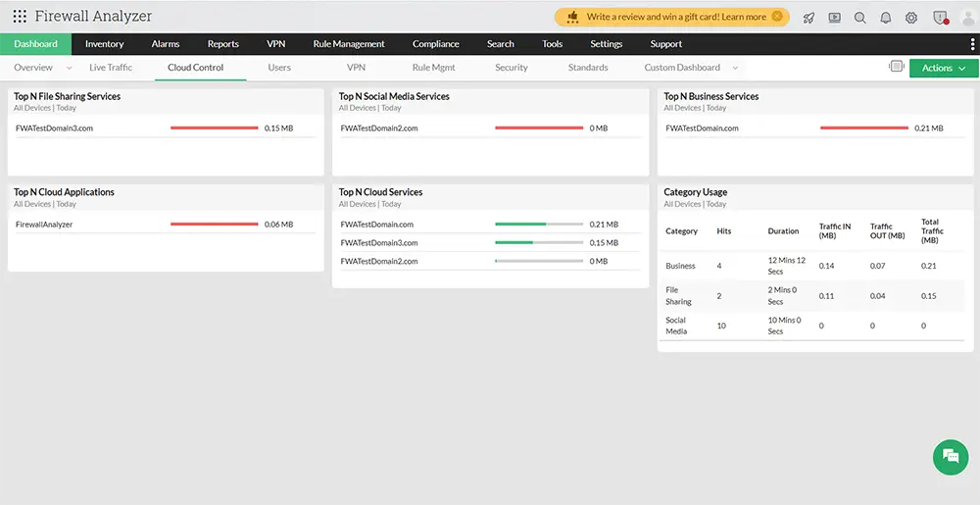Open the settings gear icon
The height and width of the screenshot is (505, 980).
pos(911,18)
